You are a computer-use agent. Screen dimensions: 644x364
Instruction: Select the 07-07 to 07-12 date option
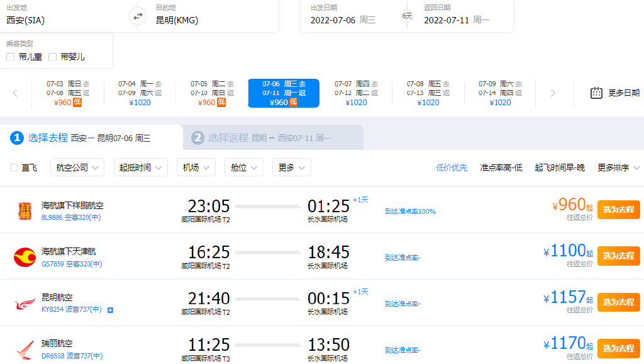(x=356, y=93)
